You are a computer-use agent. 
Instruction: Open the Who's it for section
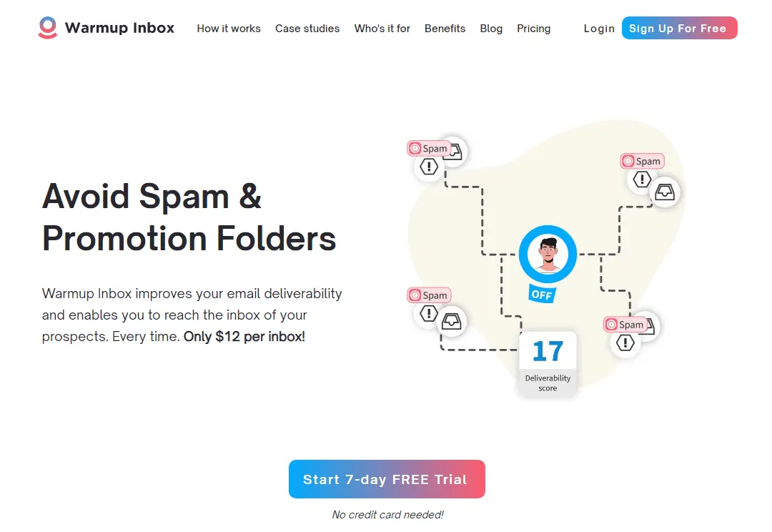click(x=382, y=29)
